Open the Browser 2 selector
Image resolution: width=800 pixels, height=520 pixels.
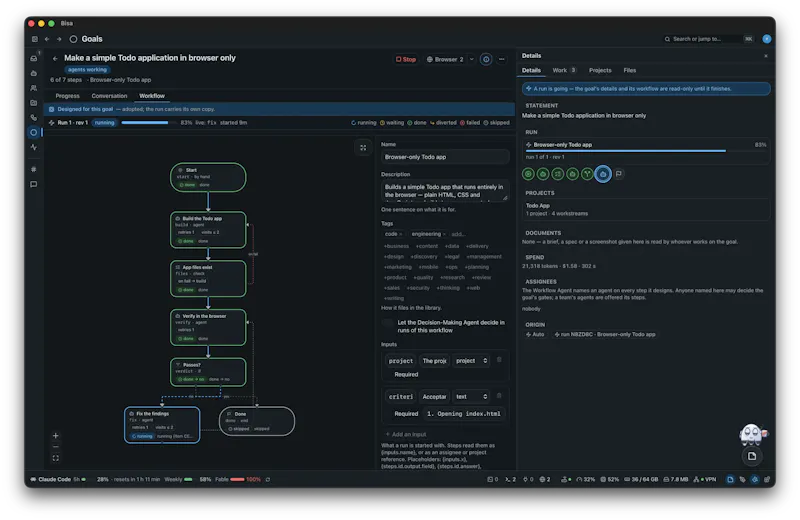pyautogui.click(x=445, y=59)
